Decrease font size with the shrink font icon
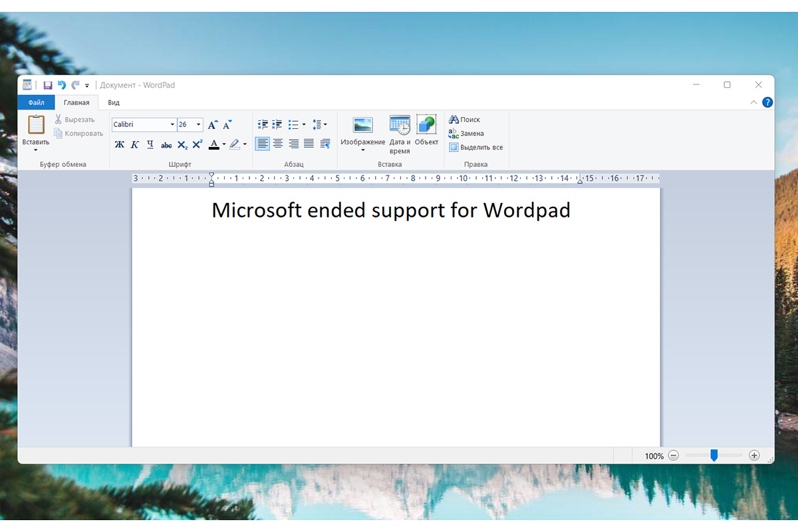 point(227,124)
